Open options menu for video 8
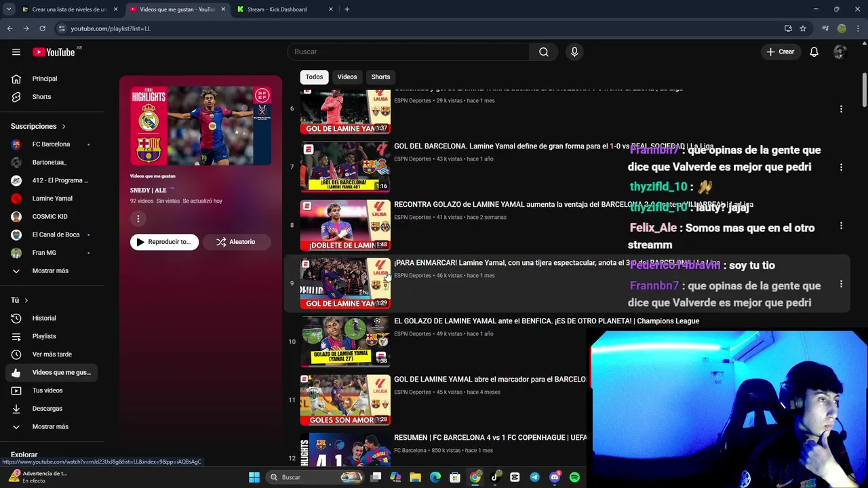 point(841,225)
